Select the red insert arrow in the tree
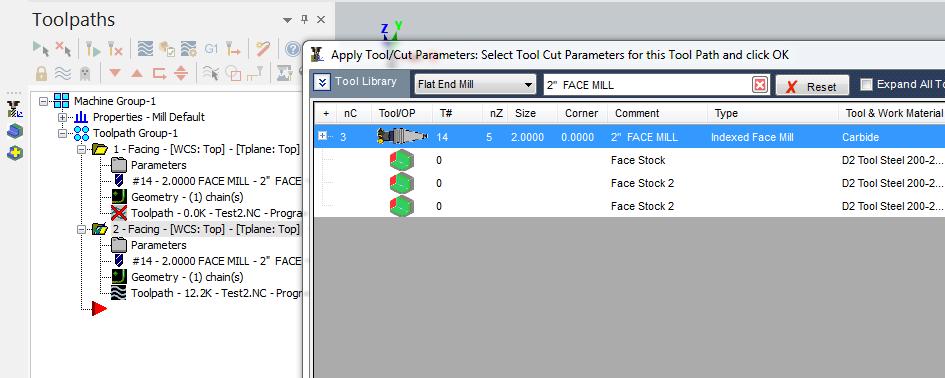The image size is (945, 378). pyautogui.click(x=99, y=309)
